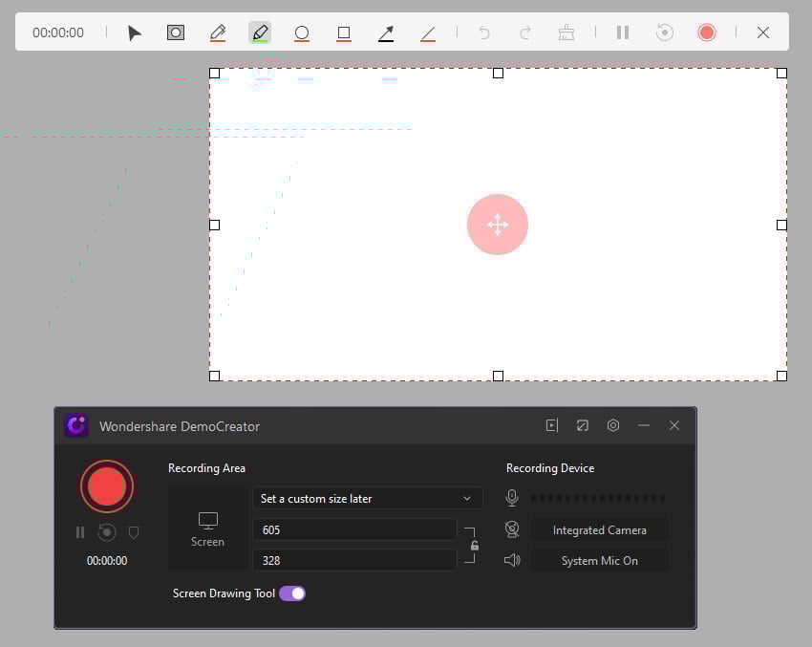Activate the spotlight cursor effect tool
The width and height of the screenshot is (812, 647).
176,32
